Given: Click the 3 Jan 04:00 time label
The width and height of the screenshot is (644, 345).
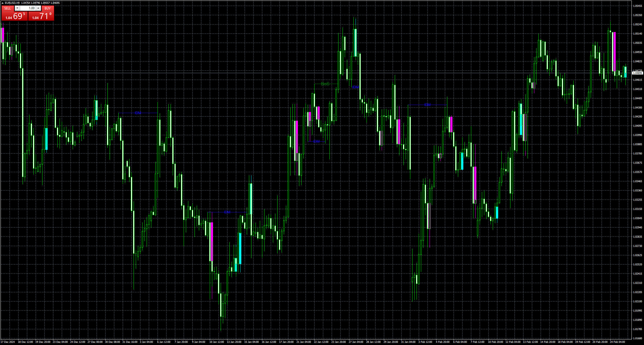Looking at the screenshot, I should coord(146,342).
